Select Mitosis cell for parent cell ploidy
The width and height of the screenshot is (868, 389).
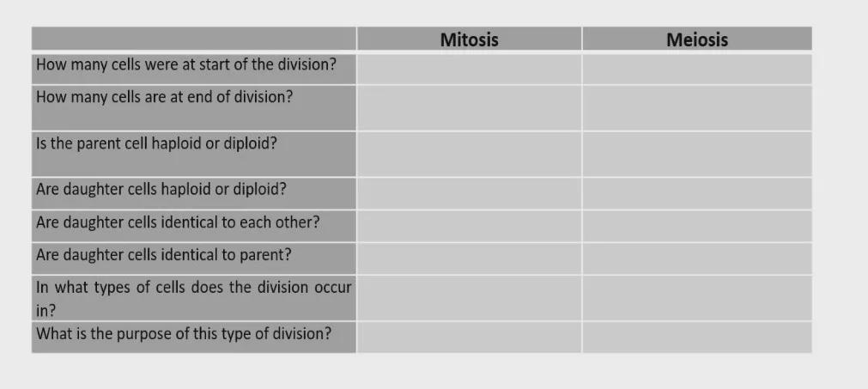point(469,154)
